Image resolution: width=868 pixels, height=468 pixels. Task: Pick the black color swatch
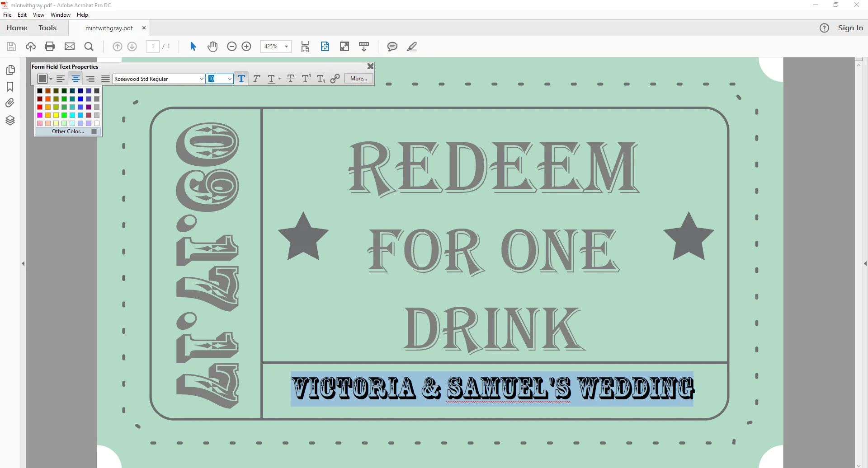coord(40,91)
